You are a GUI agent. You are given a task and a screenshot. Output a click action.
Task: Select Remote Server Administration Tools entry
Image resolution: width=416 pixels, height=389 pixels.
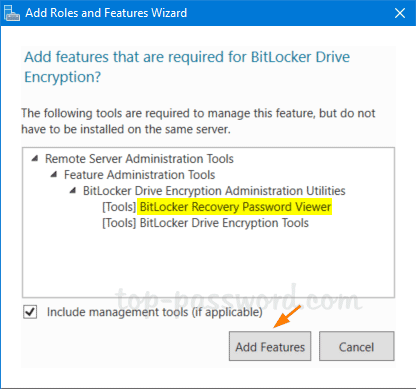pyautogui.click(x=139, y=159)
